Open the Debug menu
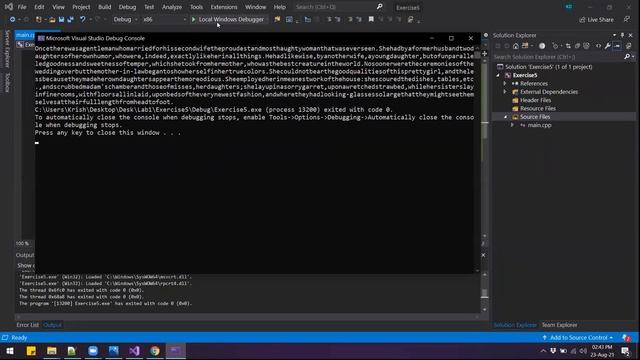 point(127,7)
